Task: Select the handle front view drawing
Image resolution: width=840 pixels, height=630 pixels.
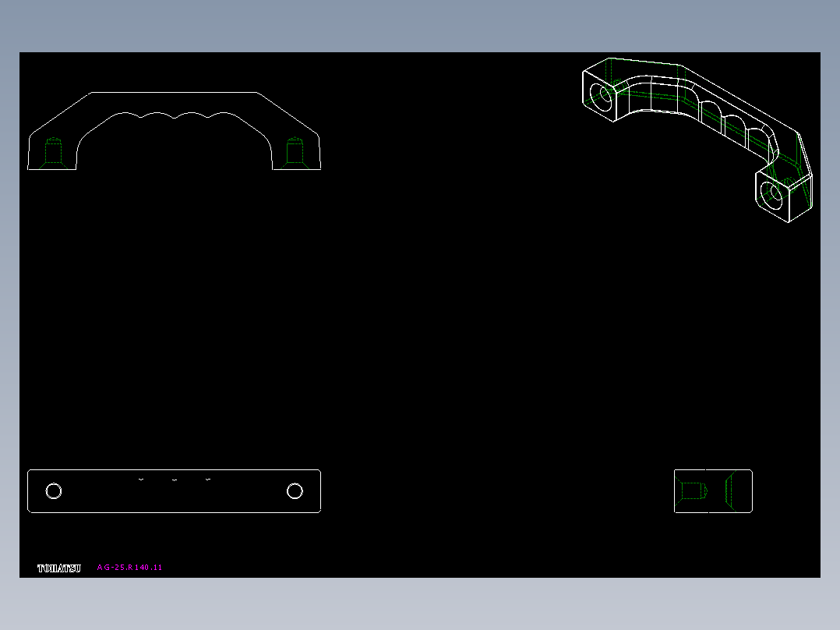Action: tap(174, 131)
